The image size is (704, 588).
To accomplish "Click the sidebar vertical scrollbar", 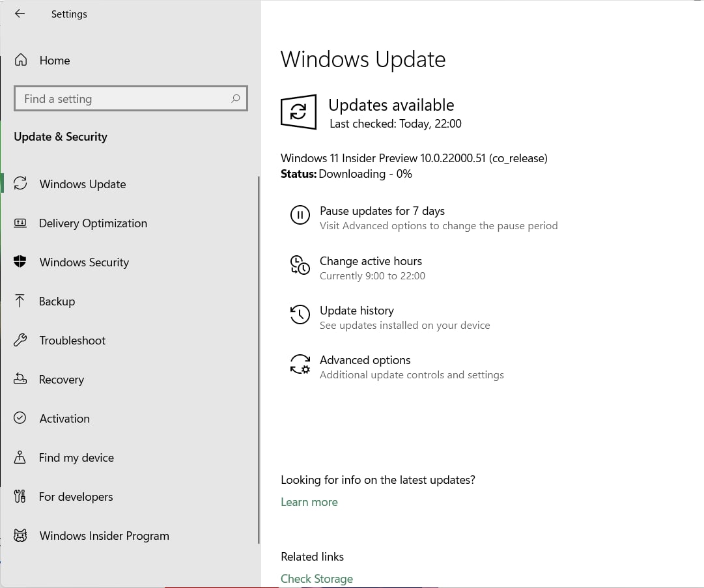I will pos(259,359).
